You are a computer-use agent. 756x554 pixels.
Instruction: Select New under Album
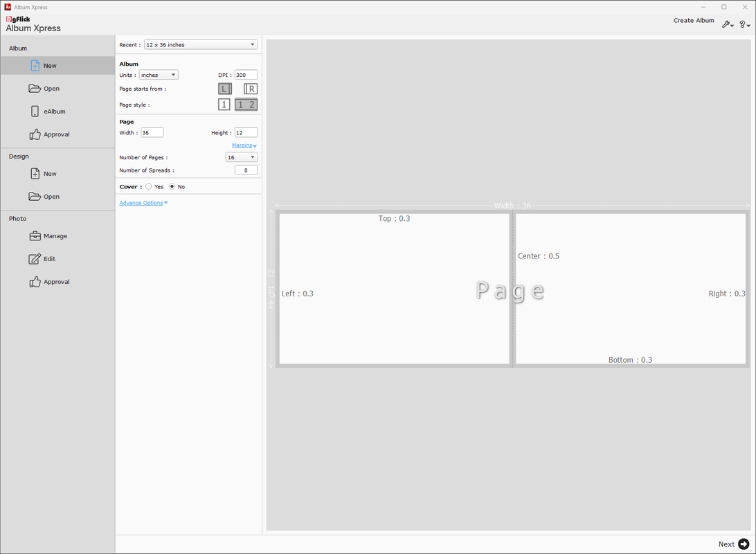[58, 66]
